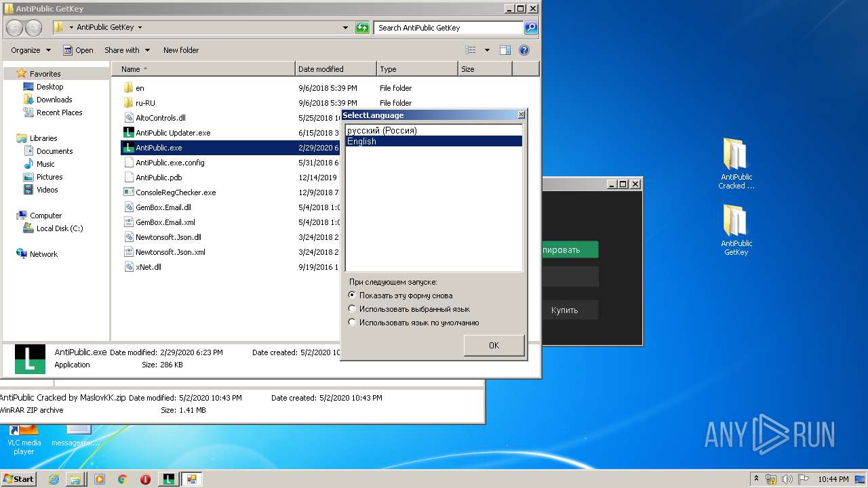
Task: Open Chrome from the taskbar
Action: point(123,479)
